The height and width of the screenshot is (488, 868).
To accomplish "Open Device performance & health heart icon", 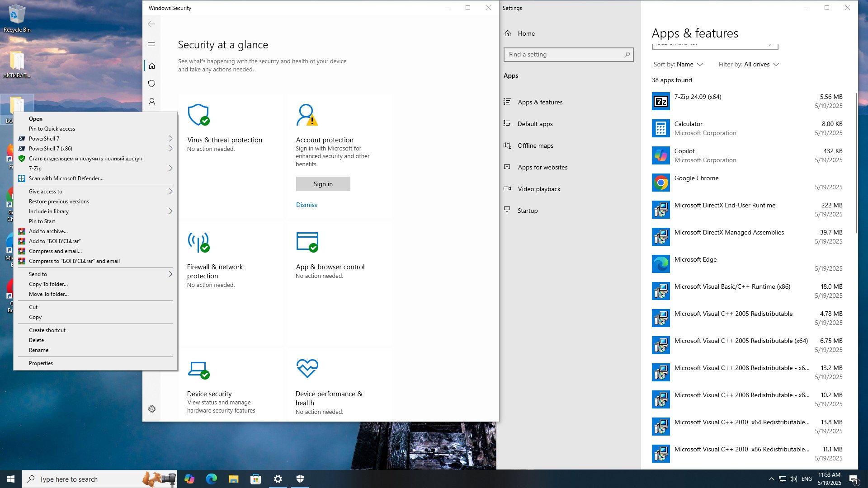I will tap(307, 369).
